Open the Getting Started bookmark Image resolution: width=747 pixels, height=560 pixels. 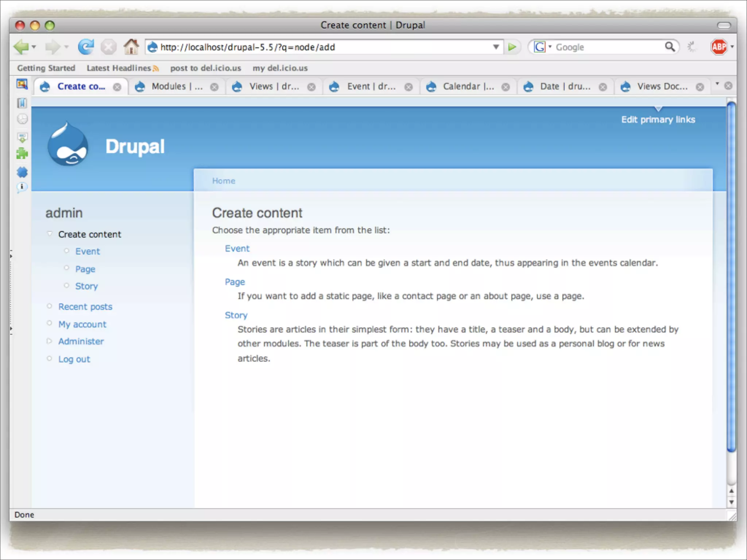(46, 68)
